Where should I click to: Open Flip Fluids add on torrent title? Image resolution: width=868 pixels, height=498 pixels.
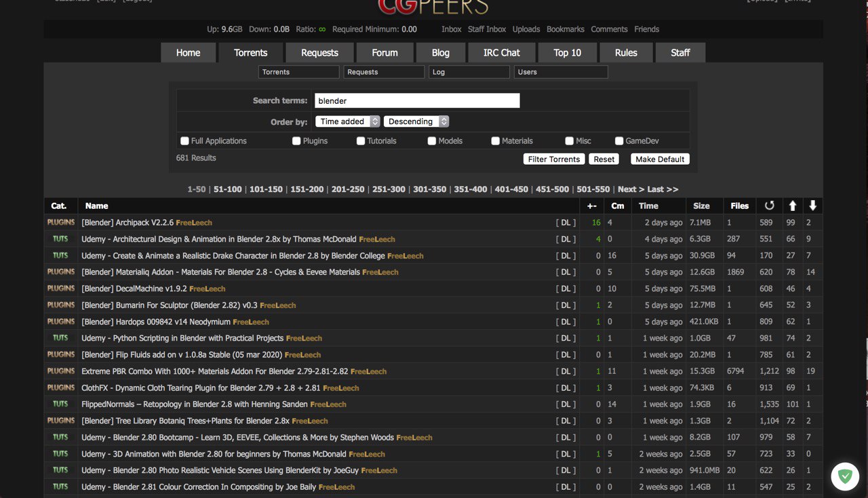(x=182, y=355)
